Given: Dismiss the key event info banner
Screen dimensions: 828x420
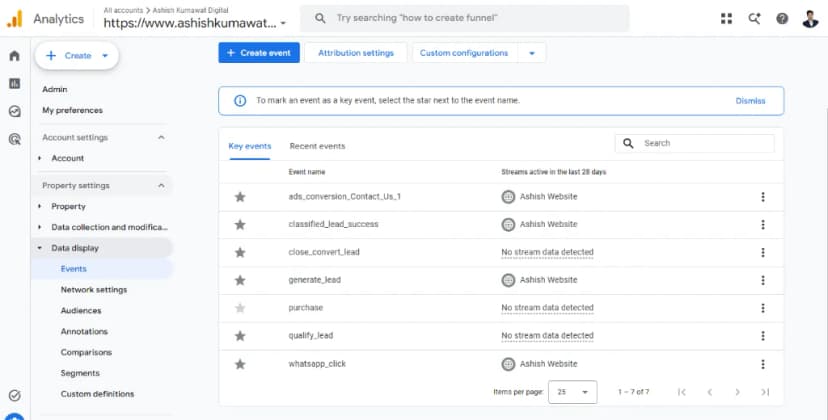Looking at the screenshot, I should click(x=750, y=100).
